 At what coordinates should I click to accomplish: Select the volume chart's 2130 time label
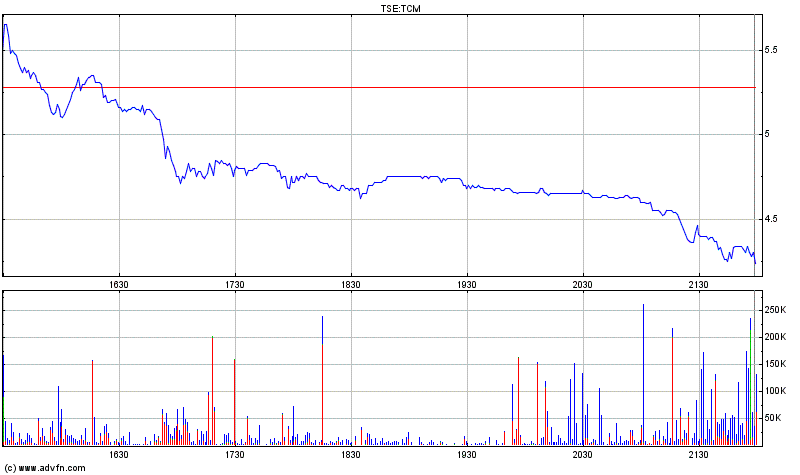click(x=698, y=454)
